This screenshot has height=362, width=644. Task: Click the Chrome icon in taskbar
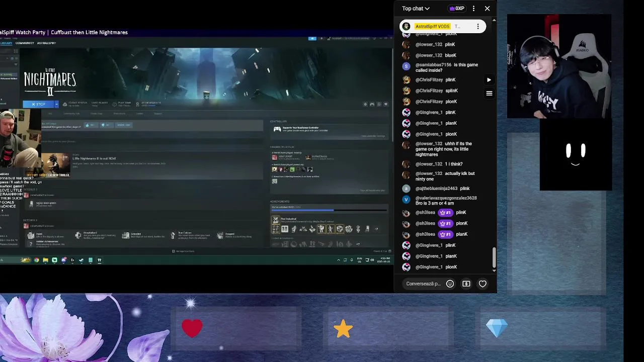(x=36, y=260)
